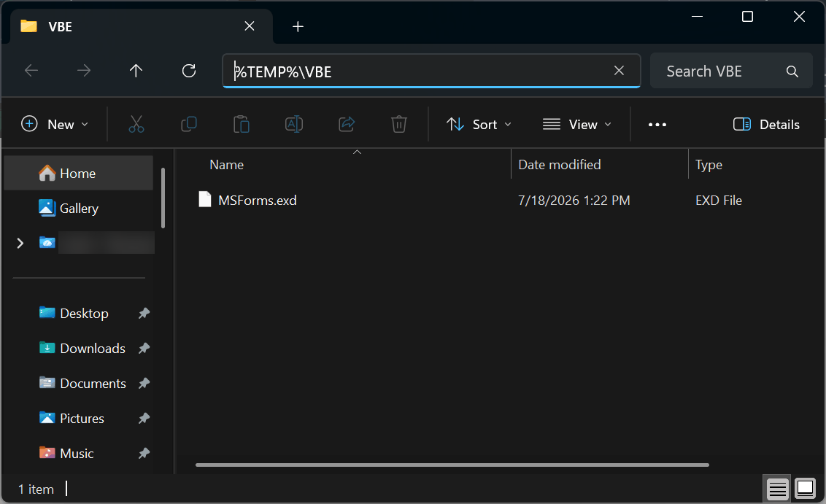Close the VBE tab

249,26
